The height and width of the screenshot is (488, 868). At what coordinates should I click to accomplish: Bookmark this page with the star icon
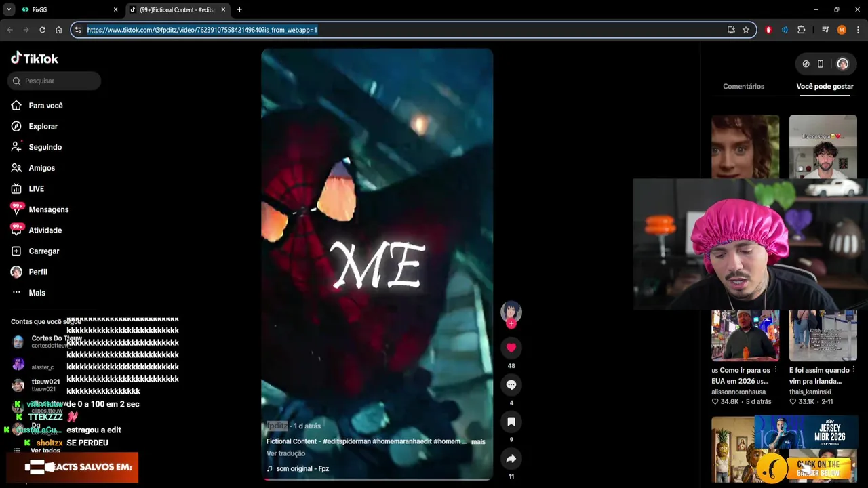point(746,30)
